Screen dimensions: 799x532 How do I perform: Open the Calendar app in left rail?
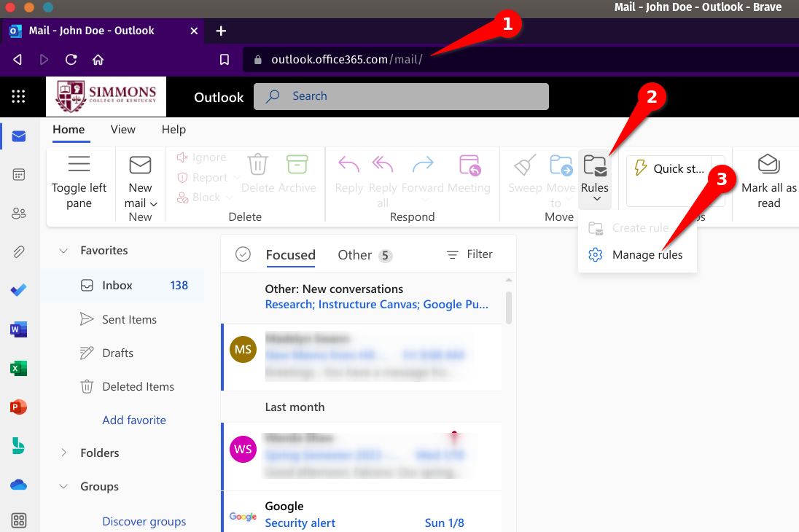(19, 175)
